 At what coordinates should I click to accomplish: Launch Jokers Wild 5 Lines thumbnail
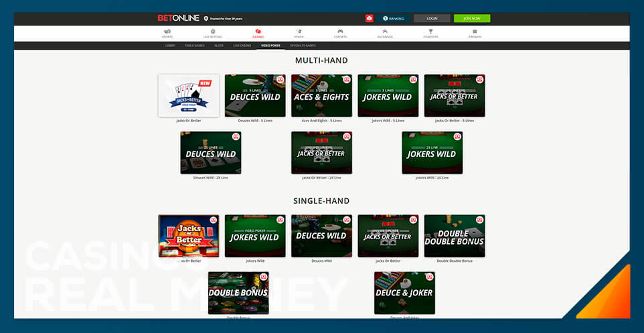(388, 96)
